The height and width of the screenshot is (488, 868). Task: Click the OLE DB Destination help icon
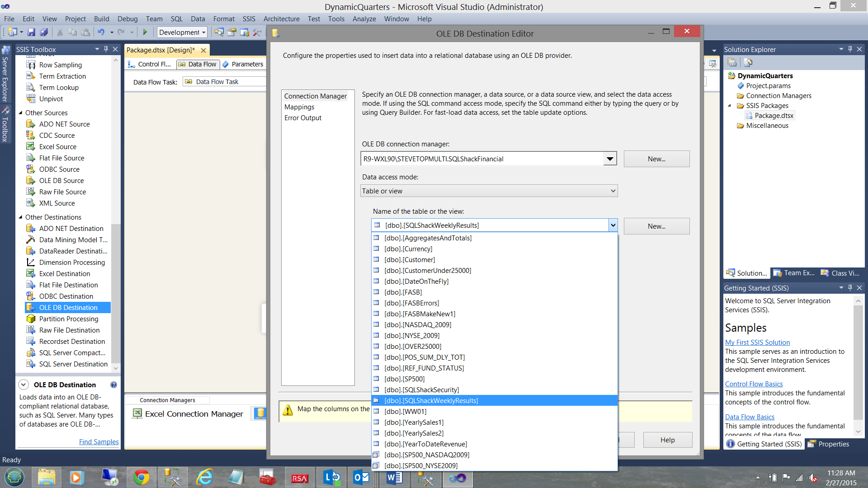pos(113,385)
